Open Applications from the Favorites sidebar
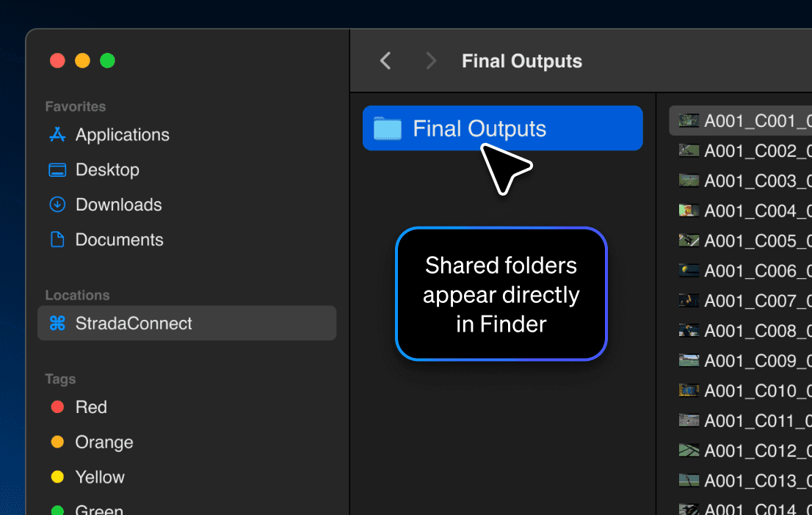The image size is (812, 515). (x=57, y=135)
